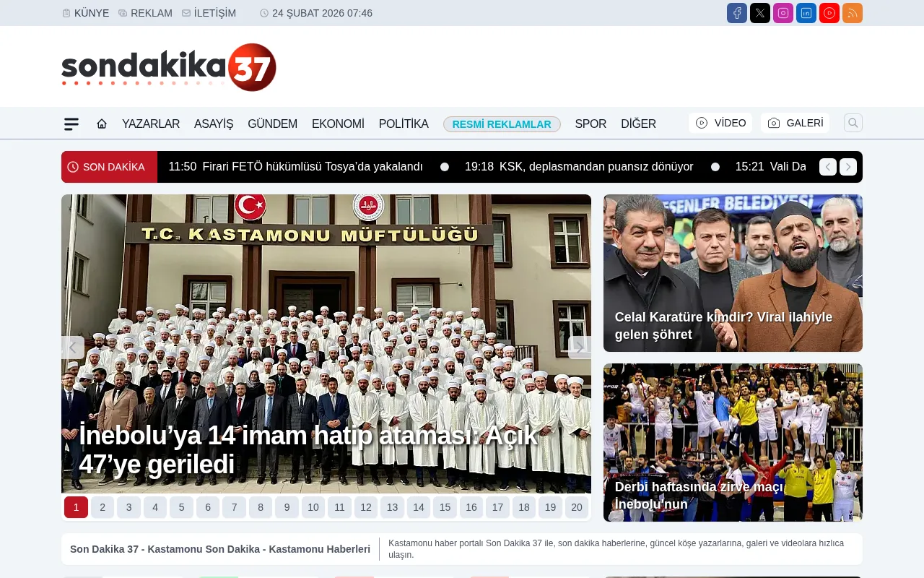Screen dimensions: 924x578
Task: Show next slide with the carousel arrow
Action: pos(579,348)
